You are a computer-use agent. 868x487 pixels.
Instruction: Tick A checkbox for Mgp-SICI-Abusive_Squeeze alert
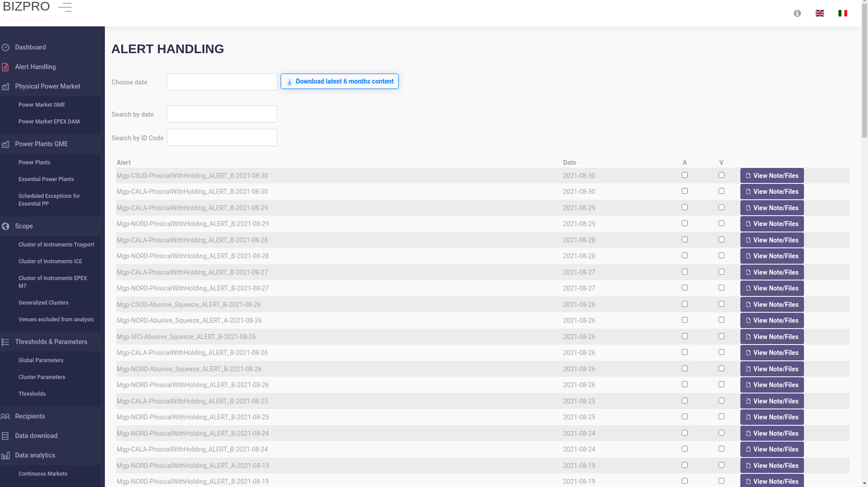tap(685, 336)
